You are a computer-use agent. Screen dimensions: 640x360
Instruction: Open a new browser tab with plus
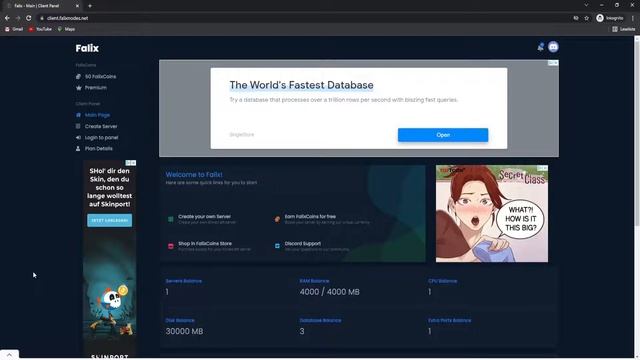(x=90, y=6)
